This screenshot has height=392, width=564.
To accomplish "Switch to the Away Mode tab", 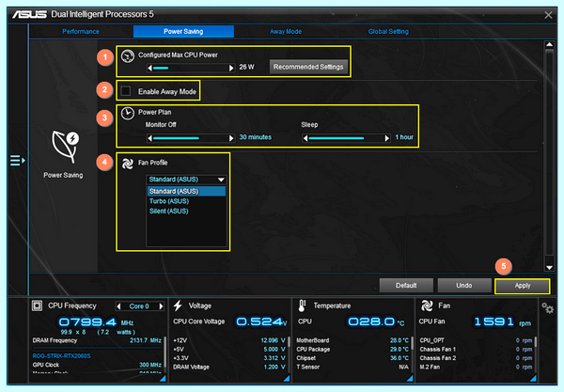I will point(286,32).
